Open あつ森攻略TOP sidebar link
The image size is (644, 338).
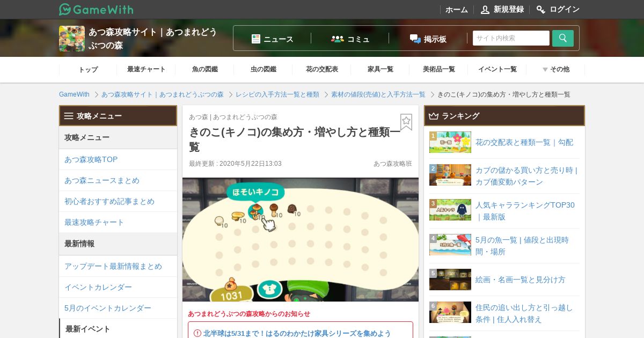pos(118,159)
